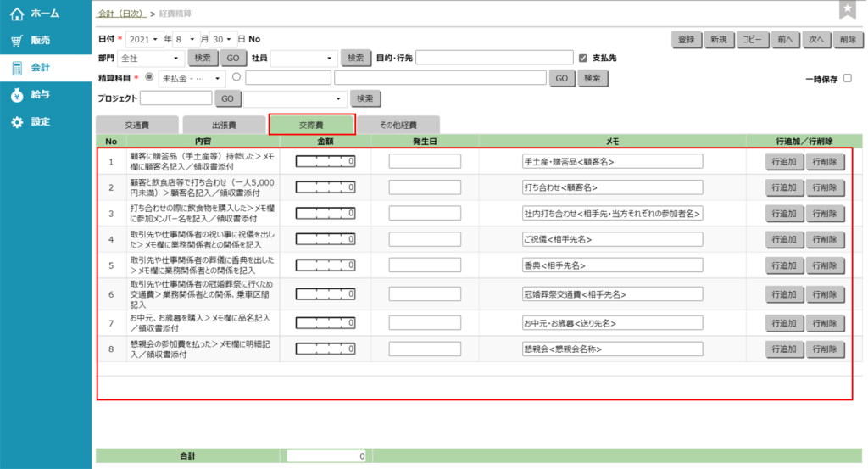Open the 部門 全社 dropdown

click(150, 59)
